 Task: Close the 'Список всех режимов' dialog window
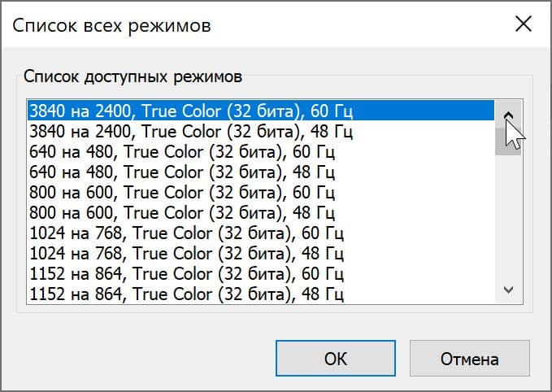524,24
